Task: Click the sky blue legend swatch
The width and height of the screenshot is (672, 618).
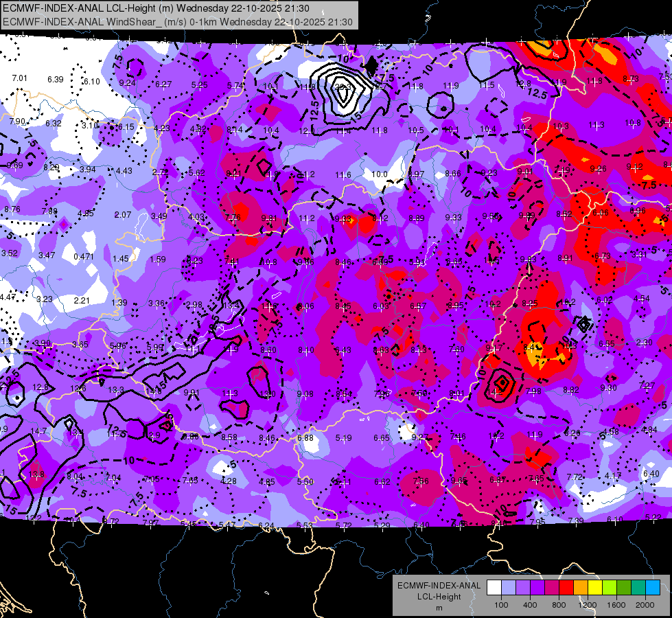Action: pyautogui.click(x=653, y=587)
